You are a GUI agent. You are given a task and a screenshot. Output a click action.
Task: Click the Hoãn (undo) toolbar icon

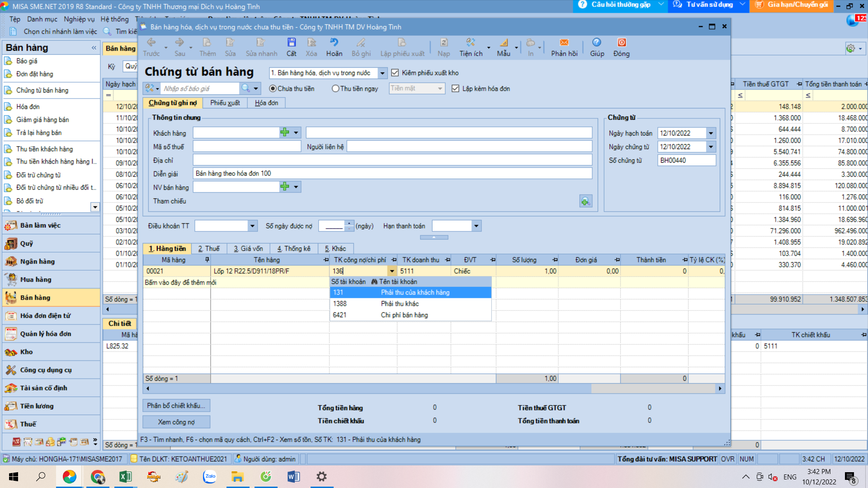[x=334, y=42]
